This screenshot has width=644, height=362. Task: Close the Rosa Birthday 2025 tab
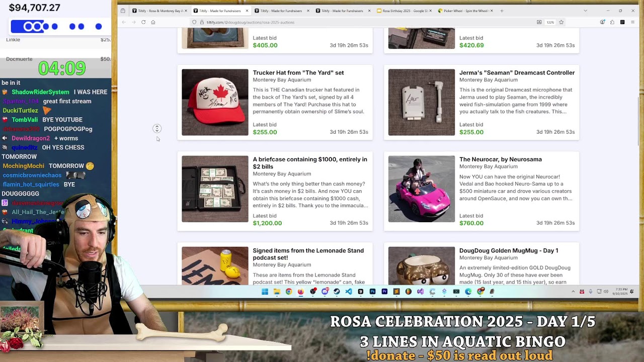[x=431, y=11]
